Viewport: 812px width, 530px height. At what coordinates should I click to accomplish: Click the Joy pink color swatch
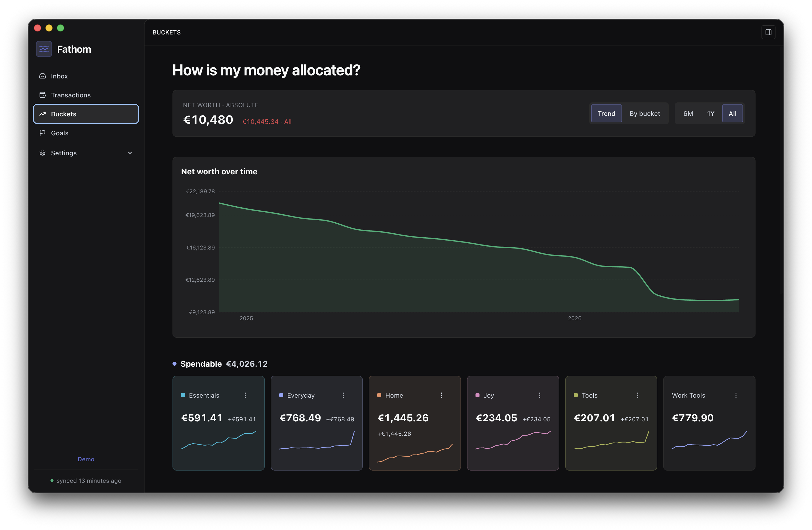click(x=477, y=395)
